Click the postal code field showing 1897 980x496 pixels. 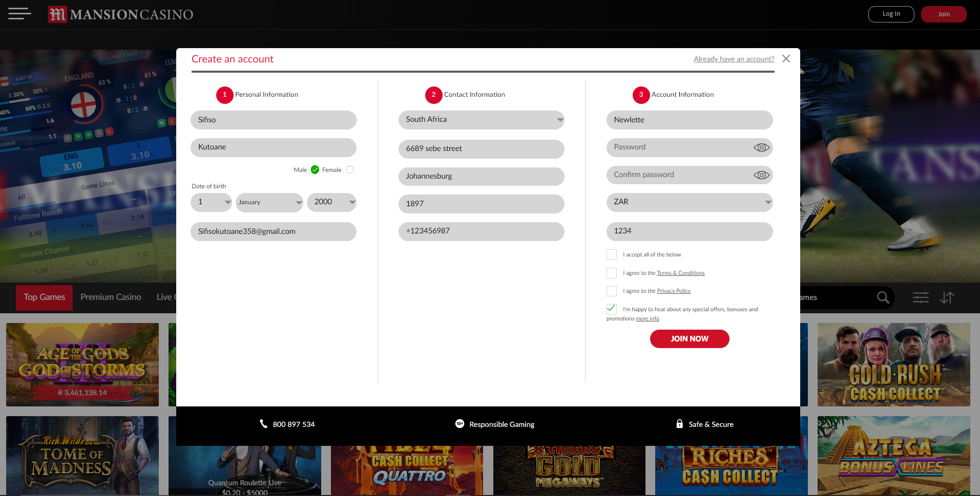[482, 204]
